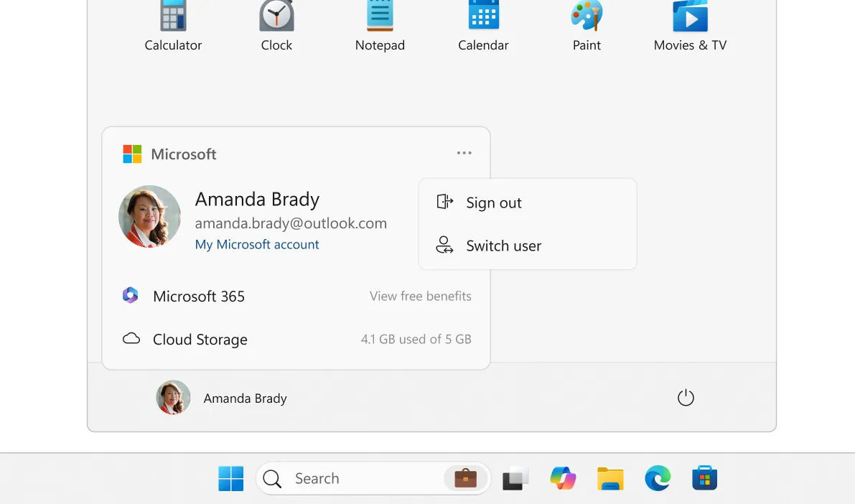Click the Sign out door icon
Viewport: 855px width, 504px height.
click(445, 202)
